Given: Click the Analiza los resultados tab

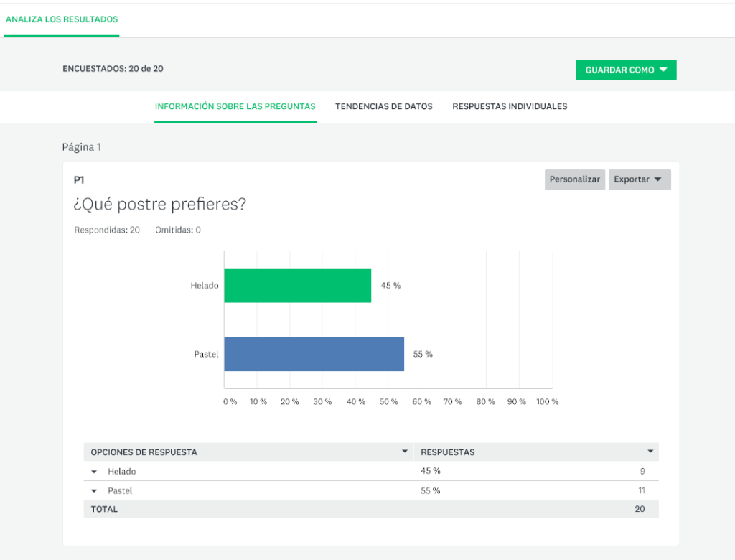Looking at the screenshot, I should (62, 19).
